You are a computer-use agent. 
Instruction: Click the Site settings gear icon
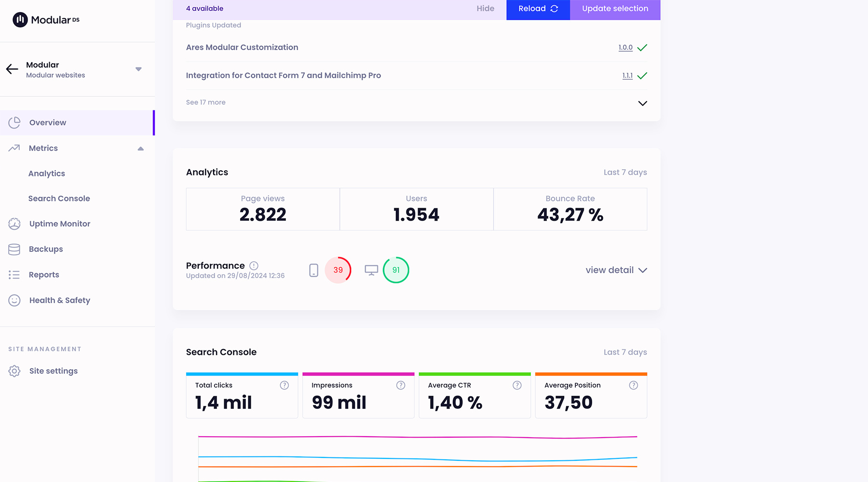pyautogui.click(x=14, y=371)
